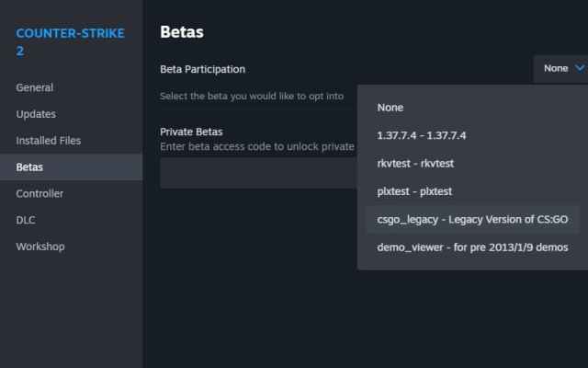This screenshot has height=368, width=588.
Task: Switch to the DLC tab
Action: (27, 220)
